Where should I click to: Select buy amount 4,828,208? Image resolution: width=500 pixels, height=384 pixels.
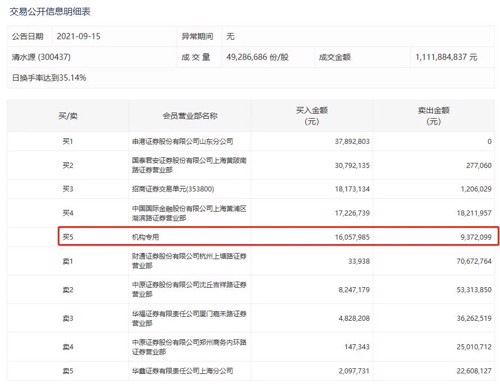[354, 318]
